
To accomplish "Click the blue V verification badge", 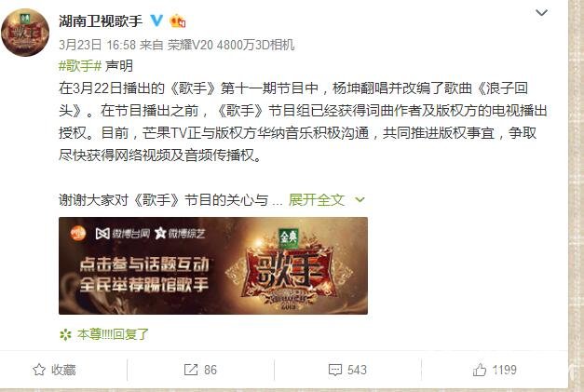I will [x=156, y=20].
